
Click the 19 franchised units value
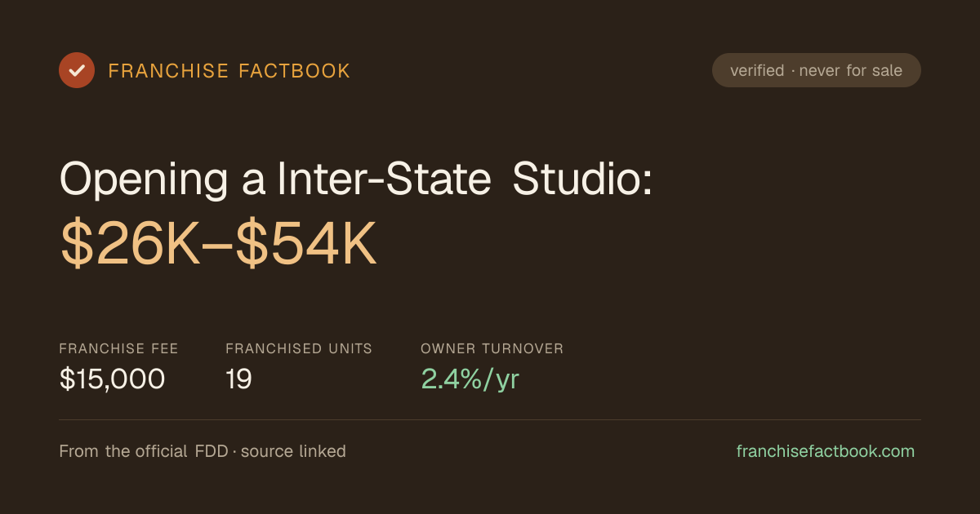pyautogui.click(x=238, y=379)
